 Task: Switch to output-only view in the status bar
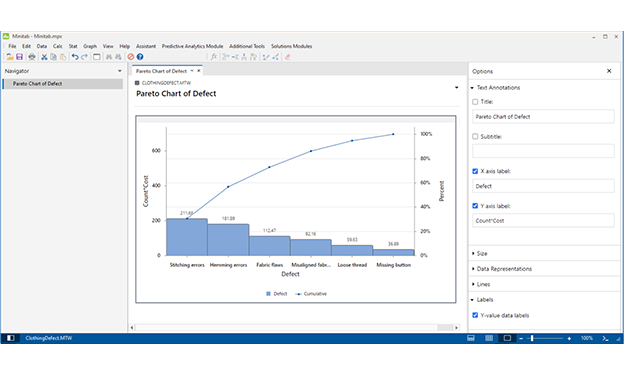click(507, 338)
